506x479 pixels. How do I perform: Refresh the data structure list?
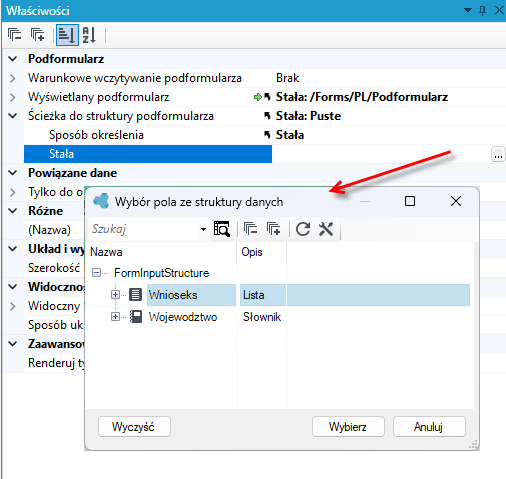pyautogui.click(x=303, y=229)
